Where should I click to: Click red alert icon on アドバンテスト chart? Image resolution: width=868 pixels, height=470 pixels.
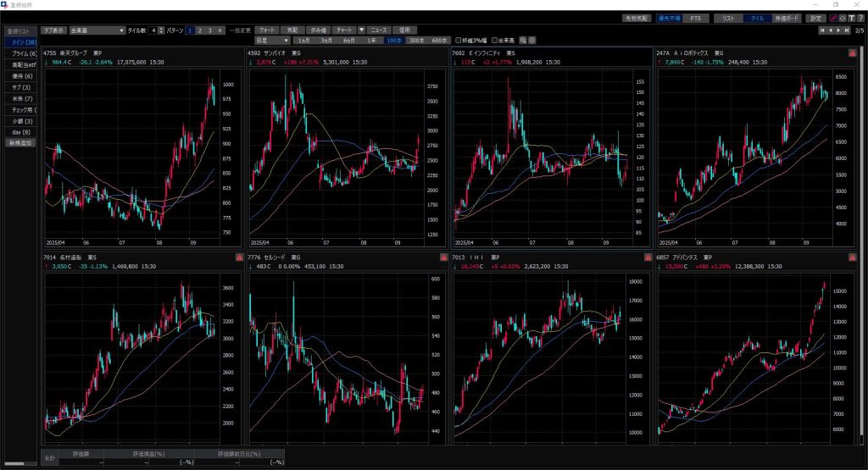(850, 256)
